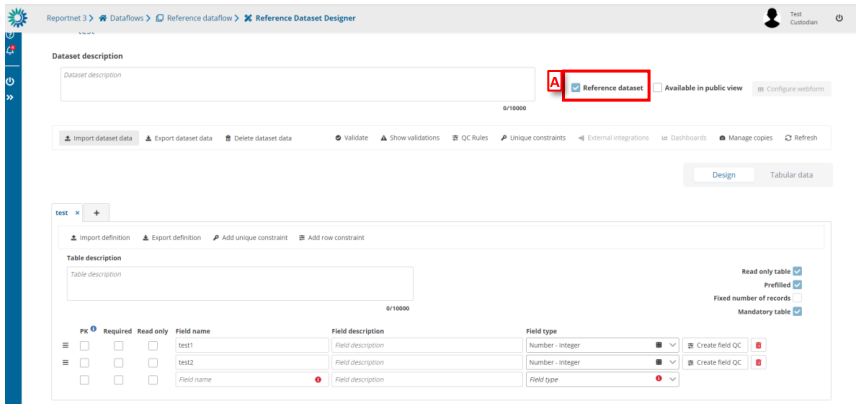This screenshot has height=405, width=858.
Task: Open field type dropdown for test1
Action: [x=673, y=345]
